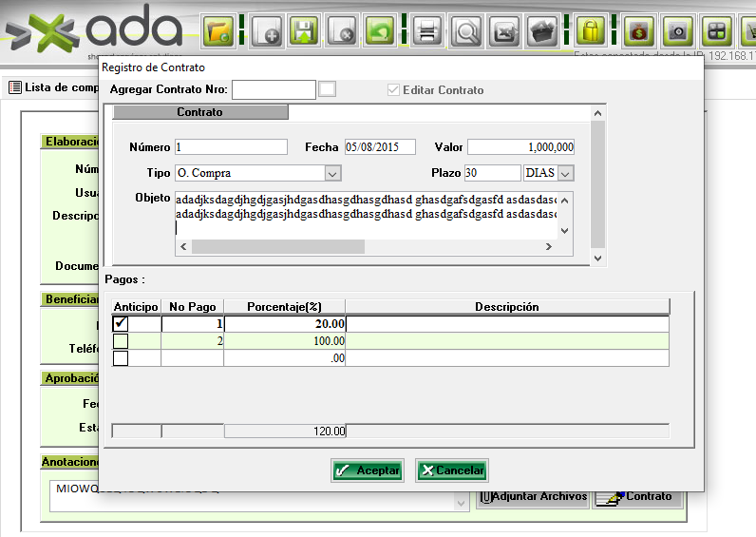Print using the printer icon
756x537 pixels.
click(427, 31)
